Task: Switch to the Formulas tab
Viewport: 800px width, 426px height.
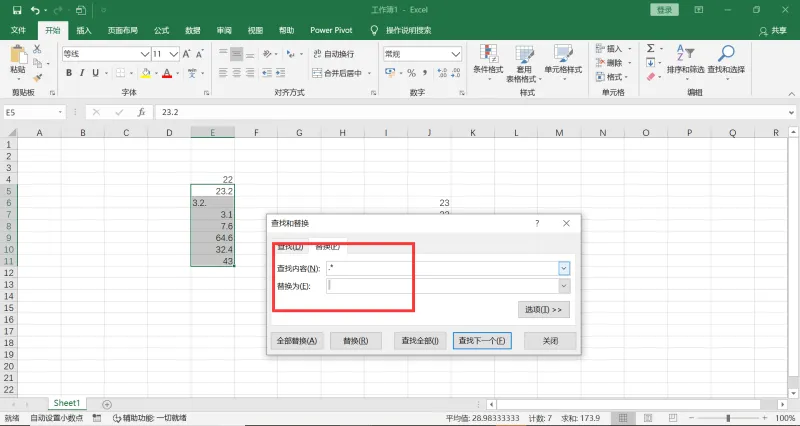Action: [162, 31]
